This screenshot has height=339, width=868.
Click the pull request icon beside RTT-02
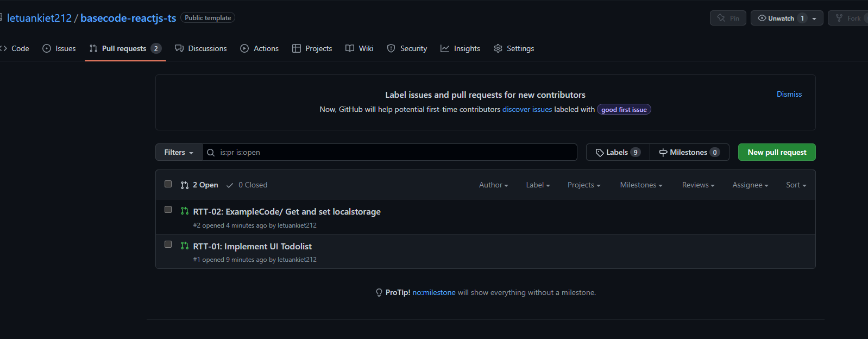click(185, 211)
